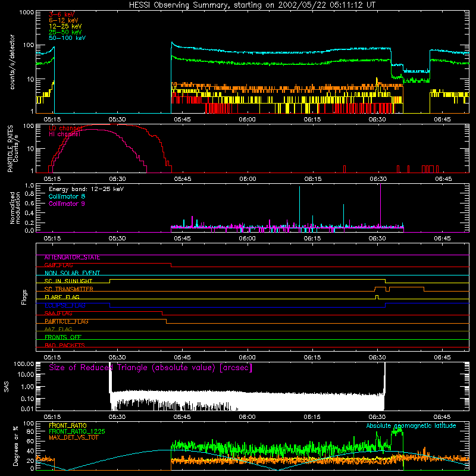Select the 12-25 keV legend label
Screen dimensions: 476x476
point(65,26)
